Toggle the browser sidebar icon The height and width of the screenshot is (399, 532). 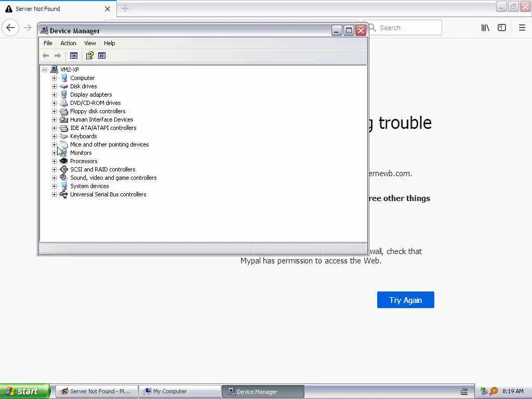tap(502, 28)
